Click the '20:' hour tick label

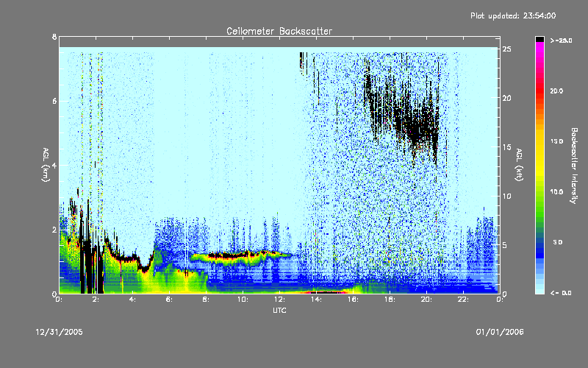(427, 300)
